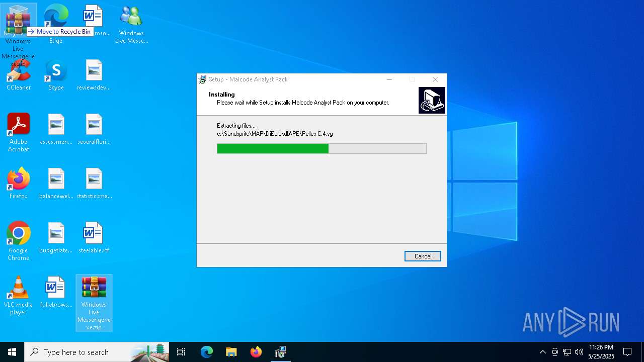
Task: Open Task View from the taskbar
Action: [181, 352]
